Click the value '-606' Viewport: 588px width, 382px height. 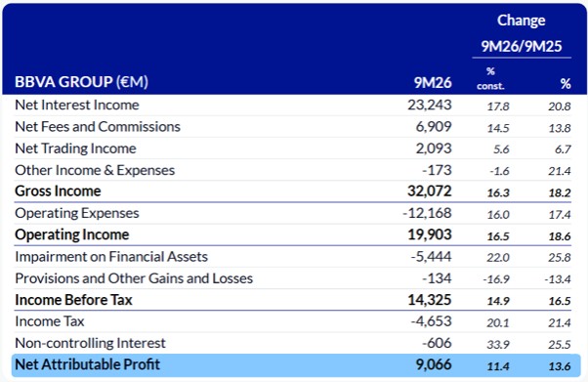(437, 343)
